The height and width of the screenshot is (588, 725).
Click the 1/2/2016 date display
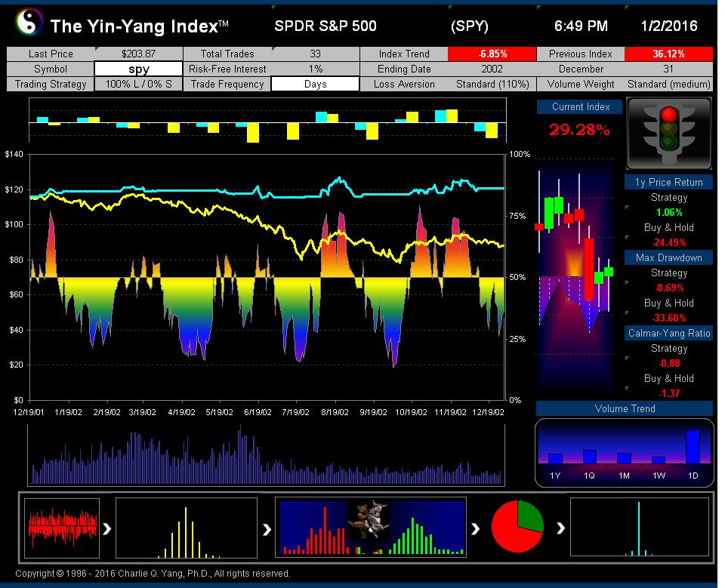[x=669, y=26]
